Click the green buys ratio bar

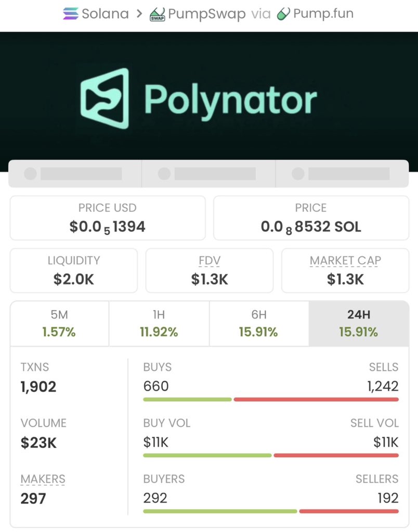click(187, 400)
